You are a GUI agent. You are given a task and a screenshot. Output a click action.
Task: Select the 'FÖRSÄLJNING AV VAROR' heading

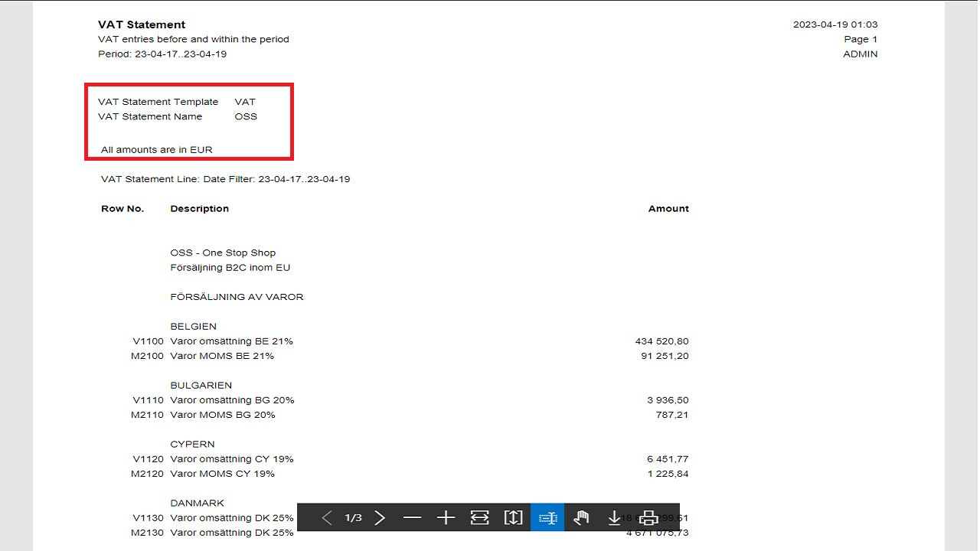point(237,297)
